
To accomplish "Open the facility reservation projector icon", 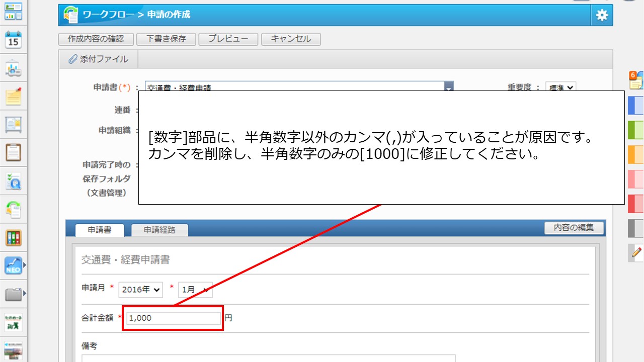I will 14,68.
